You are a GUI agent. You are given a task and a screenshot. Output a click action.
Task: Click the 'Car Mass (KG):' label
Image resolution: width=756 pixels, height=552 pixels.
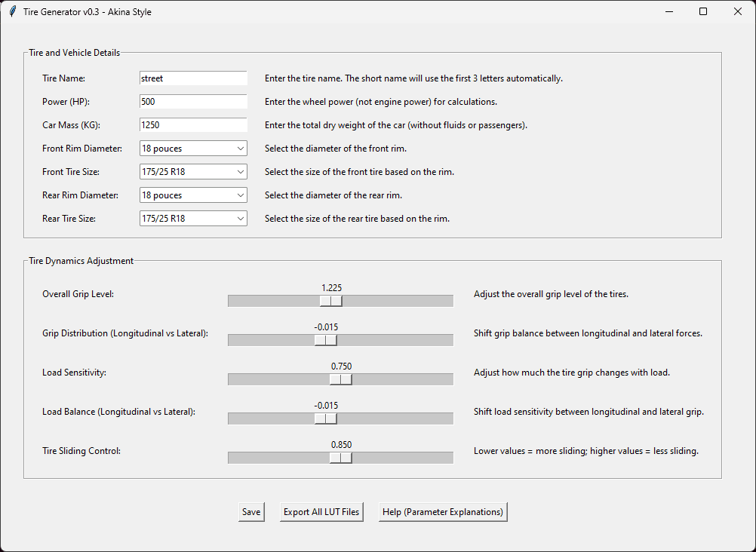[72, 125]
